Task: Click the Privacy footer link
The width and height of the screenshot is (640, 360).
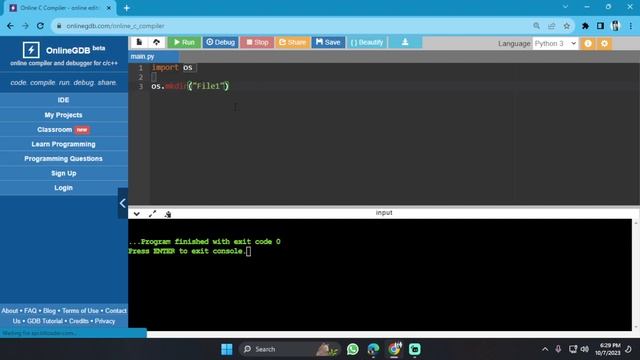Action: click(x=105, y=321)
